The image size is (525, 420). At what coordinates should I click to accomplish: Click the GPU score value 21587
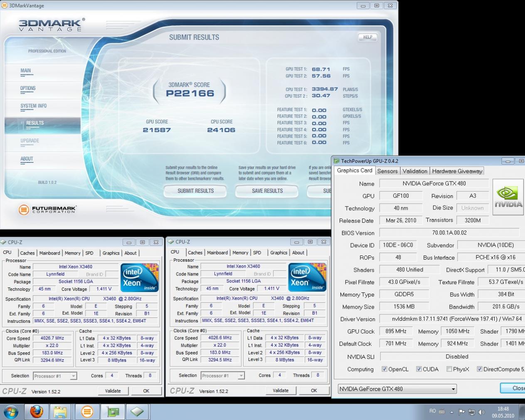157,130
